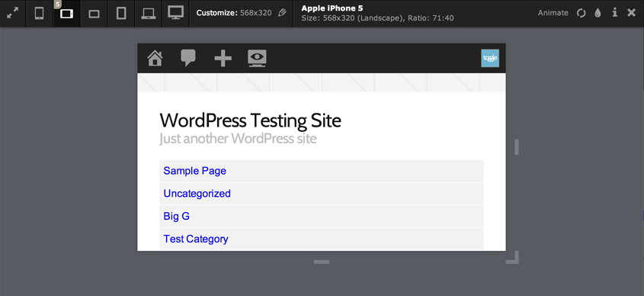
Task: Choose the portrait tablet device preset
Action: point(121,14)
